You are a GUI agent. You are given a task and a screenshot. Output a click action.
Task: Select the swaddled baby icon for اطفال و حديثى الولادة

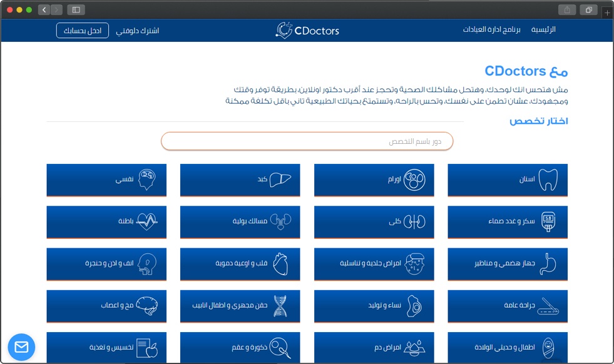pos(548,348)
